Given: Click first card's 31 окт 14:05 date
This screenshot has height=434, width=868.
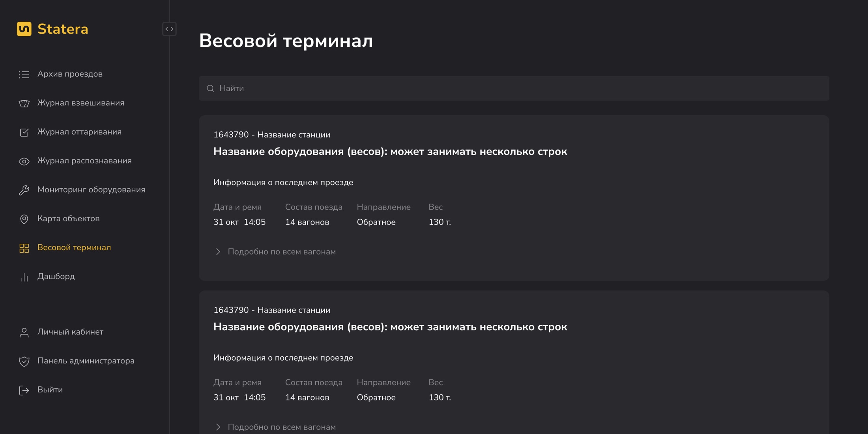Looking at the screenshot, I should pyautogui.click(x=239, y=222).
